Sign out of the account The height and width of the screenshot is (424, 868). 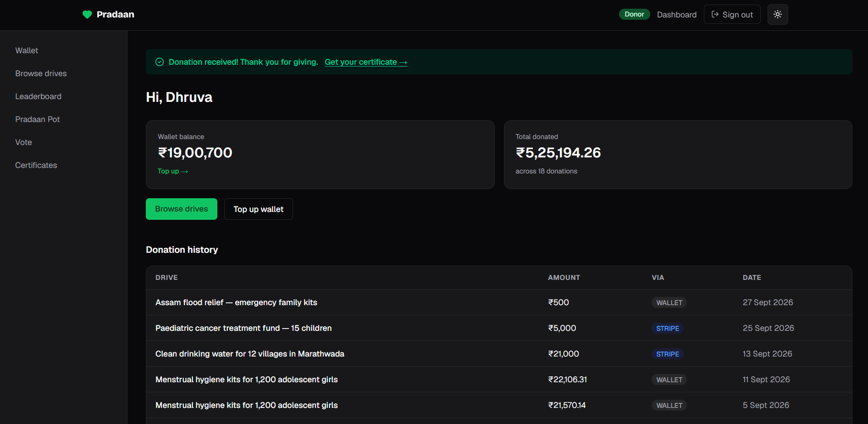pos(732,14)
